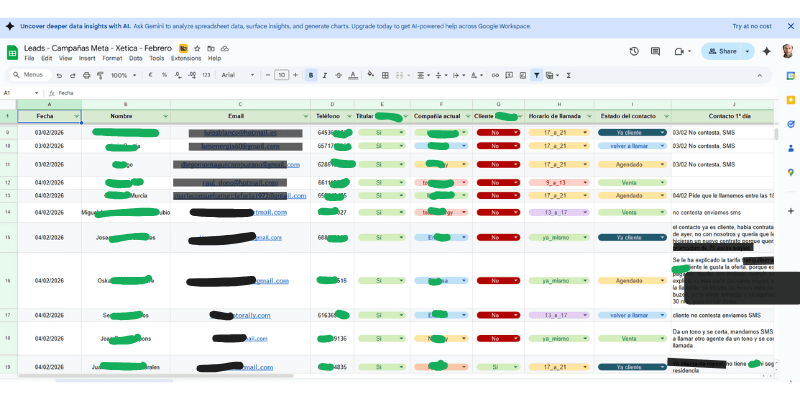Screen dimensions: 800x400
Task: Open the Functions sigma icon
Action: pyautogui.click(x=568, y=76)
